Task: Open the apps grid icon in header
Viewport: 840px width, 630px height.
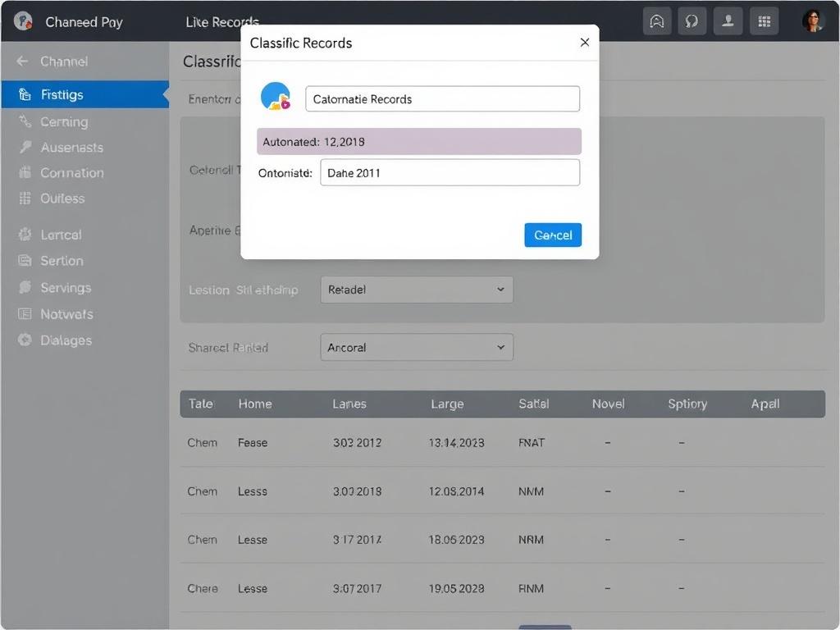Action: 764,21
